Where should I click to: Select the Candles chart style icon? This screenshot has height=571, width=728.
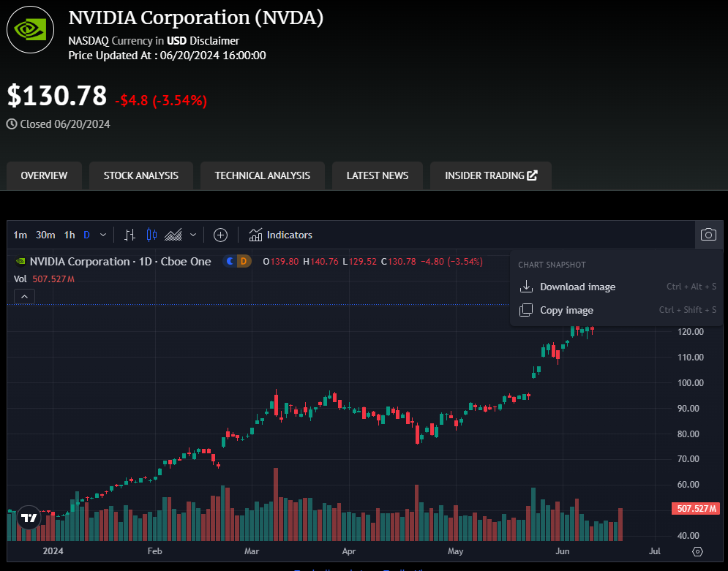[152, 235]
